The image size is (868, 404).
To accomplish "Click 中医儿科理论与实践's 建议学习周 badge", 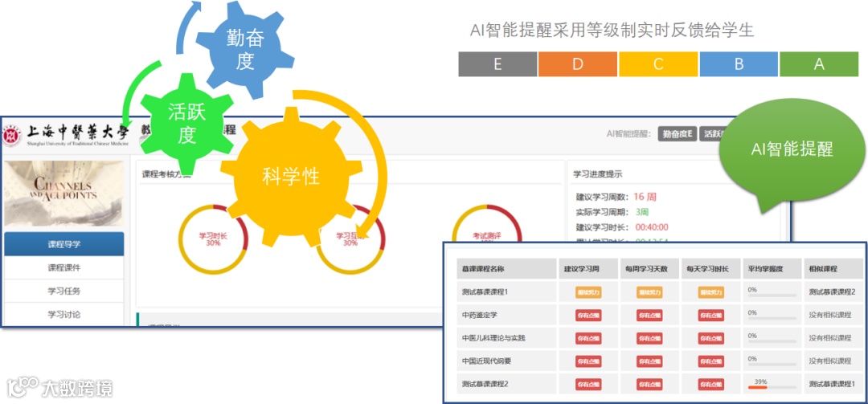I will pyautogui.click(x=588, y=338).
